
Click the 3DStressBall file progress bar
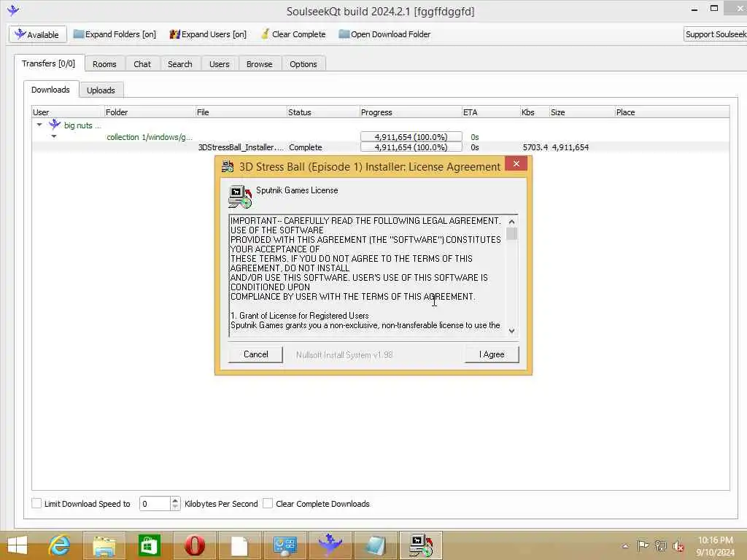pyautogui.click(x=411, y=147)
